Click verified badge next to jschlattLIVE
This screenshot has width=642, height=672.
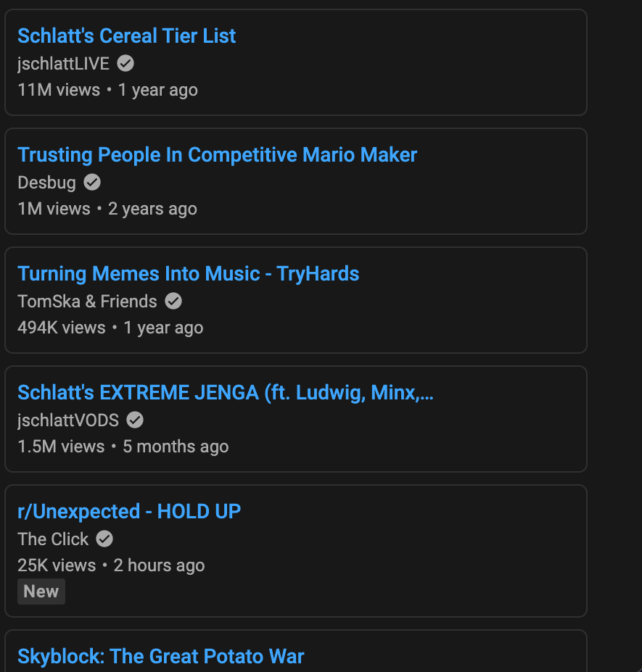point(125,64)
